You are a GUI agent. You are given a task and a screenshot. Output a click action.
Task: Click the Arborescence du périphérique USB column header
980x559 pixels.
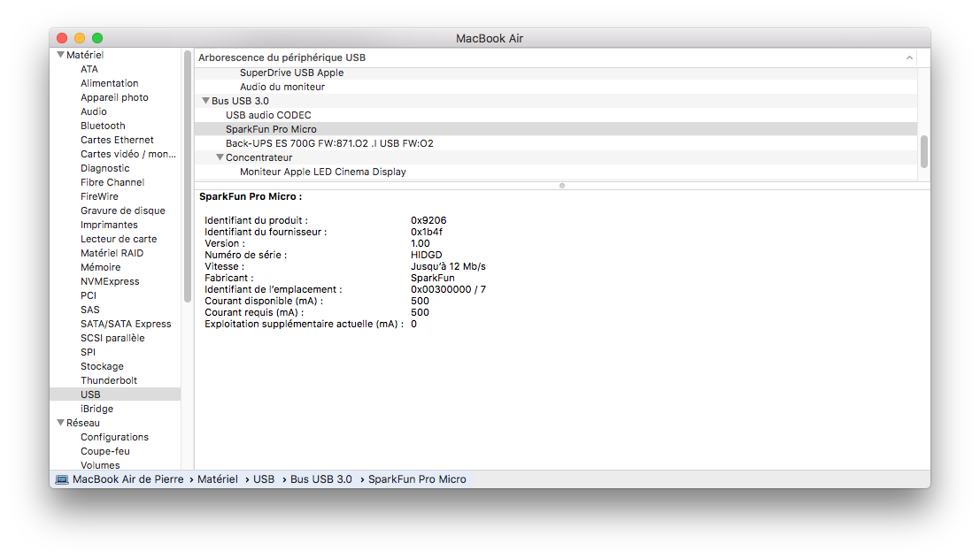[x=282, y=57]
